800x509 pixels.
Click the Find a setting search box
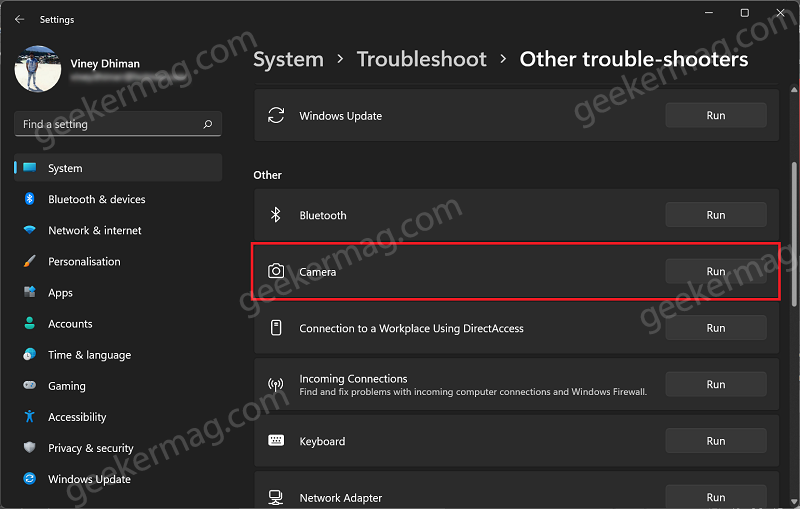(118, 124)
